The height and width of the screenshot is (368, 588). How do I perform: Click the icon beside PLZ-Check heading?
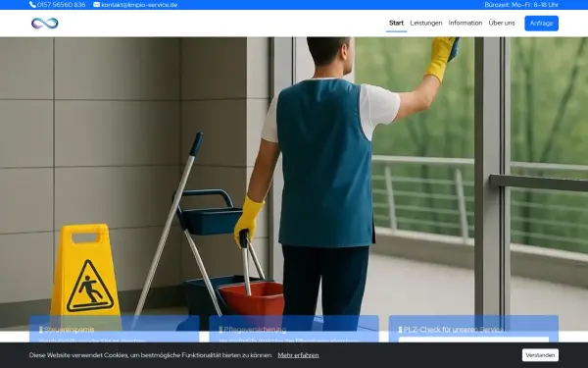(x=400, y=330)
